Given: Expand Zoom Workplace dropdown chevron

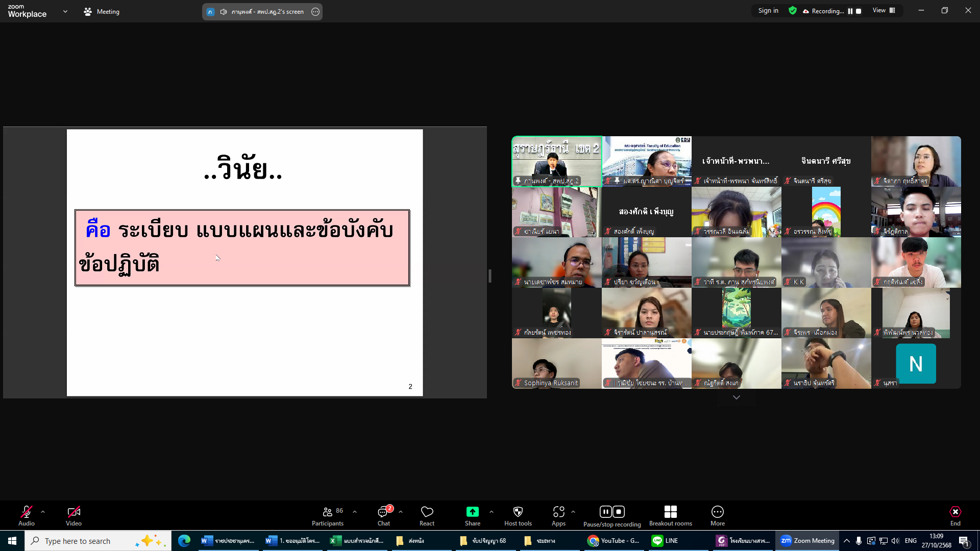Looking at the screenshot, I should [65, 11].
